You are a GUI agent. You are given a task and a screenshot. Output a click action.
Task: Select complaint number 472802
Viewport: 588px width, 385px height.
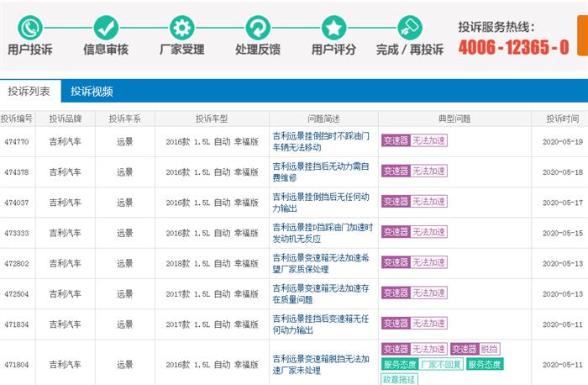click(17, 263)
